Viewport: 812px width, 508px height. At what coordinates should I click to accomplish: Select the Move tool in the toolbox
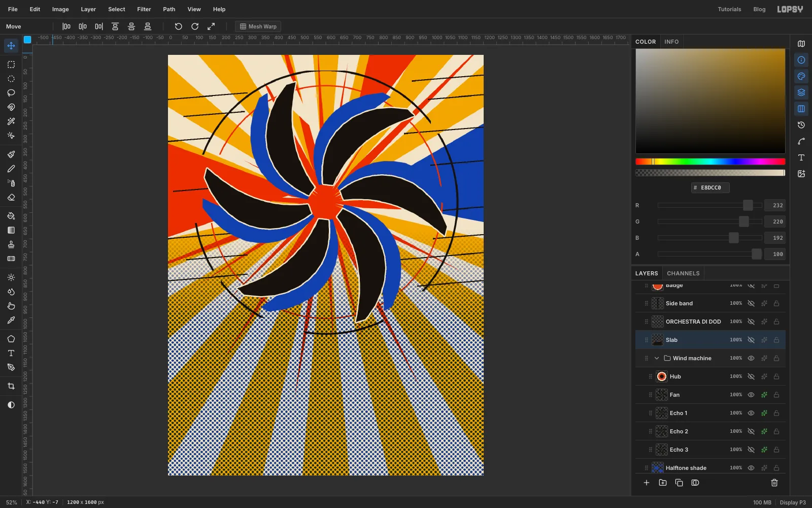click(x=11, y=46)
